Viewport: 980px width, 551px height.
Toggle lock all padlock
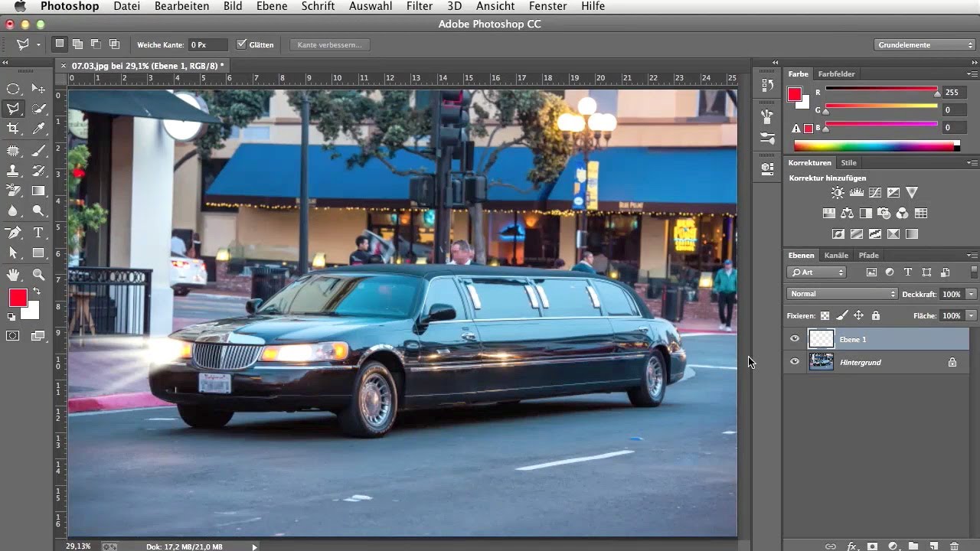click(875, 315)
